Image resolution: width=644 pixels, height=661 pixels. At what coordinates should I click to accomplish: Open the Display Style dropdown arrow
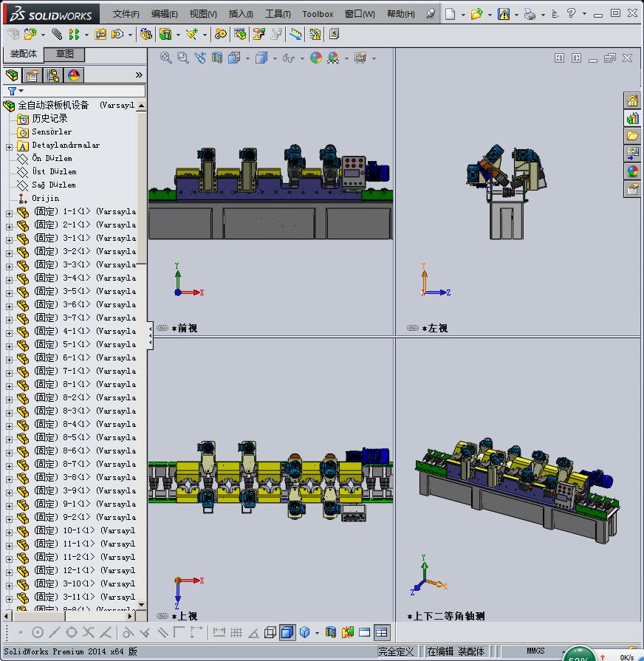[x=275, y=58]
